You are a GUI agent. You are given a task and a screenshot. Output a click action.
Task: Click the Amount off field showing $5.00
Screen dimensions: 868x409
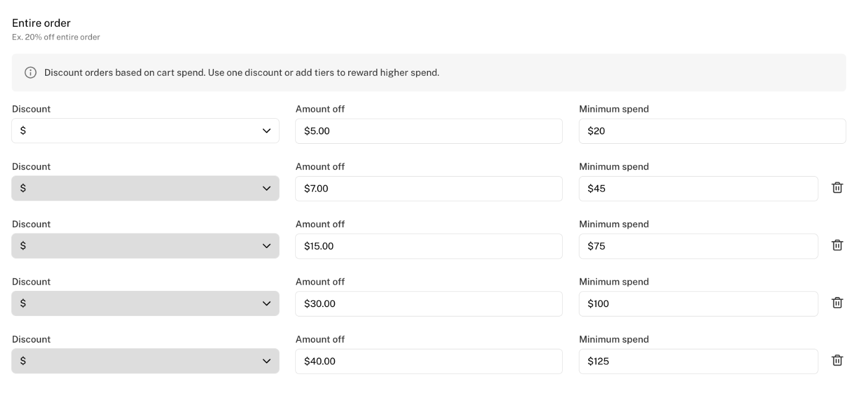[428, 131]
